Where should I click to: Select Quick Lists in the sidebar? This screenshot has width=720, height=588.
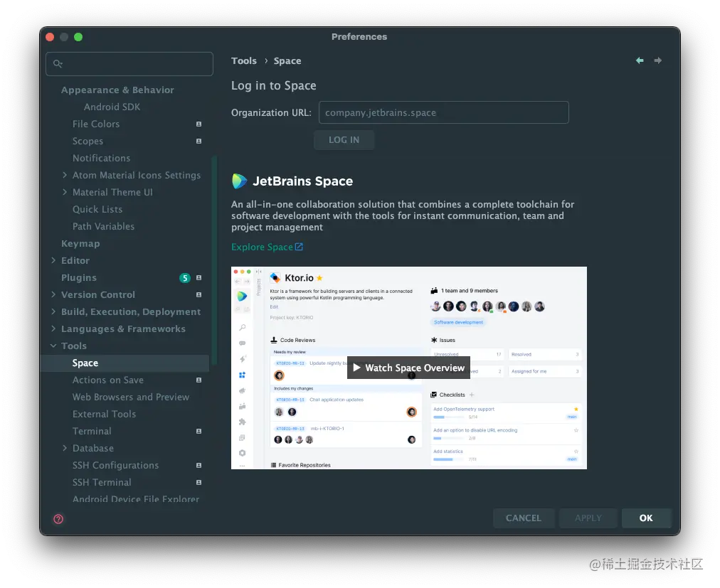tap(97, 209)
